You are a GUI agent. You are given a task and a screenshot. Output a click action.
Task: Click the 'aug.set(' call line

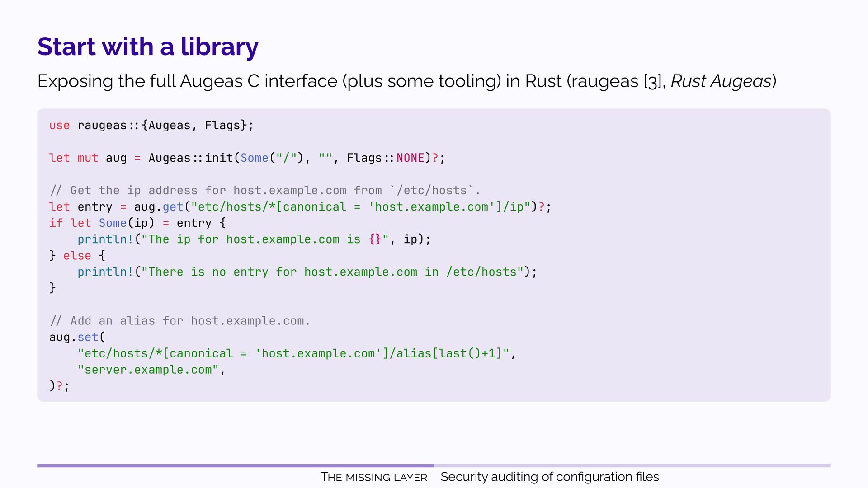pyautogui.click(x=77, y=337)
